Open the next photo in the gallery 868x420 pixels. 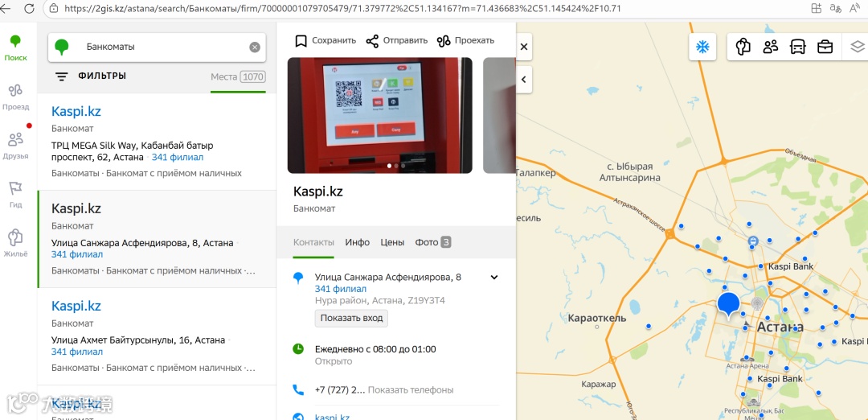pyautogui.click(x=499, y=115)
